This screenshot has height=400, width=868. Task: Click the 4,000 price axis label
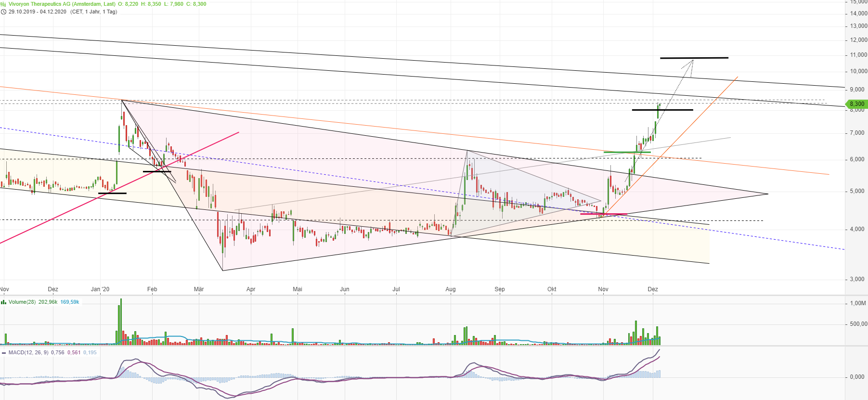point(857,229)
